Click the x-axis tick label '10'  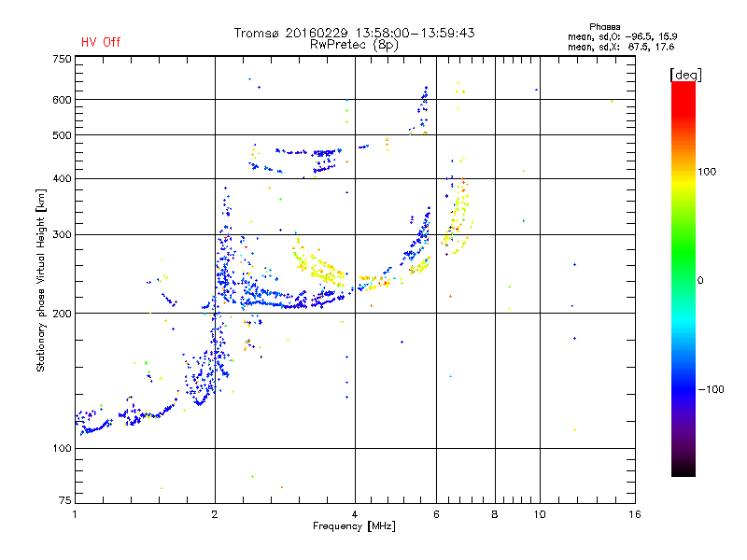point(540,514)
